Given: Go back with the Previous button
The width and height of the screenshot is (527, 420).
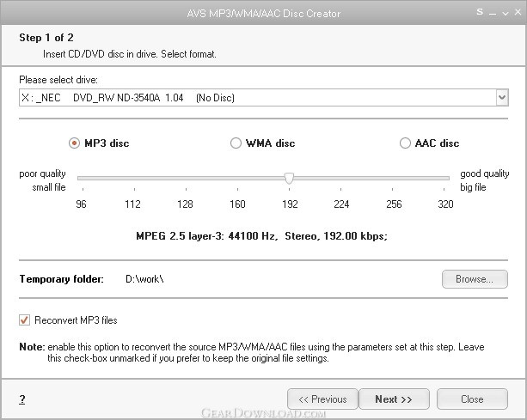Looking at the screenshot, I should pos(322,399).
